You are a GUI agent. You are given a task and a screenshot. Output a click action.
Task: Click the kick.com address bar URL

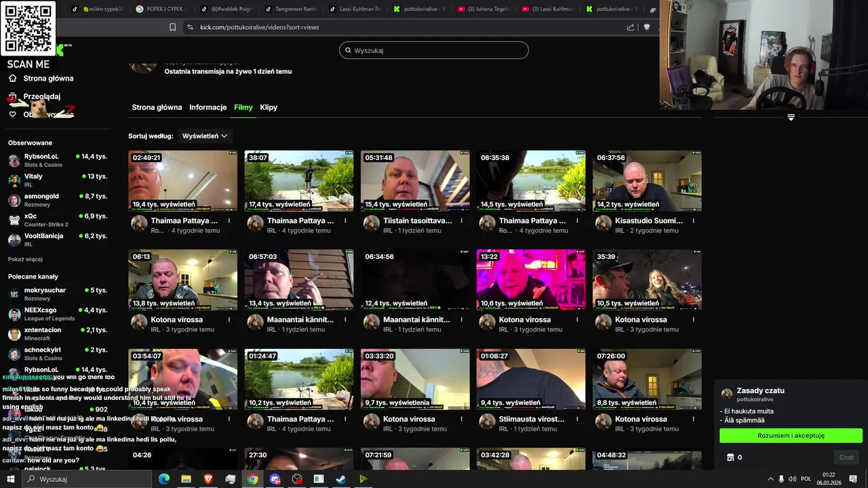(259, 27)
